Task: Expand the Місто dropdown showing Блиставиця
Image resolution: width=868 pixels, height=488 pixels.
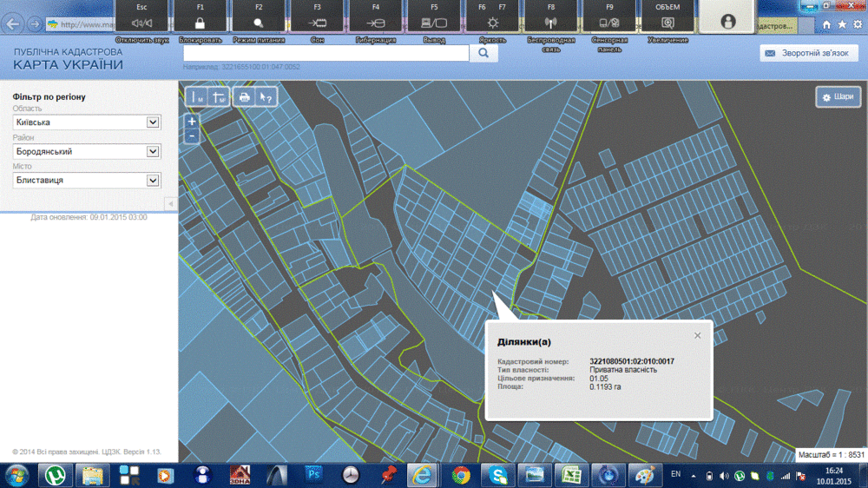Action: click(x=153, y=181)
